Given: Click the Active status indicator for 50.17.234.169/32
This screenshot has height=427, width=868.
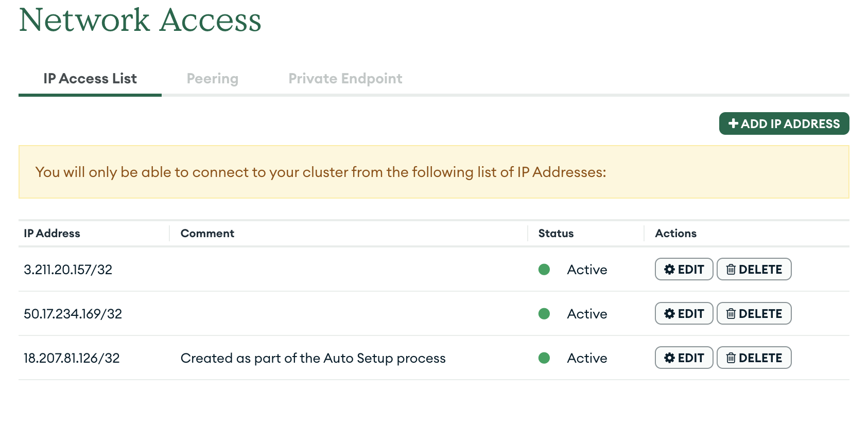Looking at the screenshot, I should click(544, 313).
